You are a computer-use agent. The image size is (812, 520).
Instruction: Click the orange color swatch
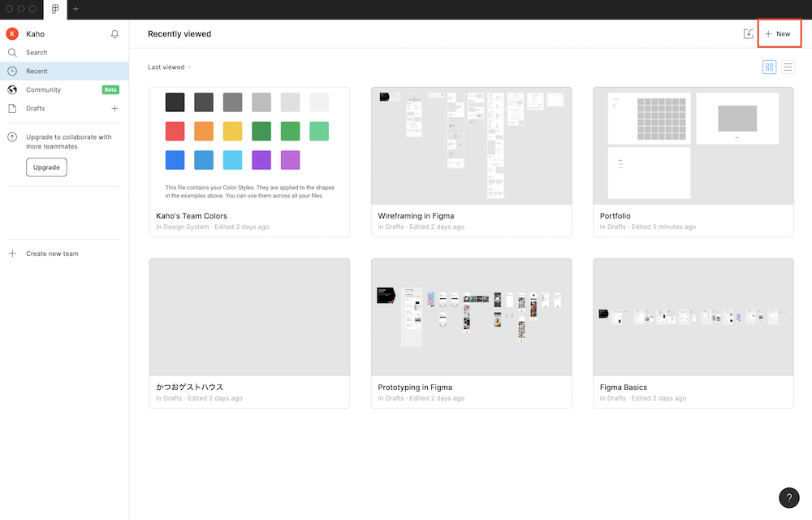(x=204, y=131)
